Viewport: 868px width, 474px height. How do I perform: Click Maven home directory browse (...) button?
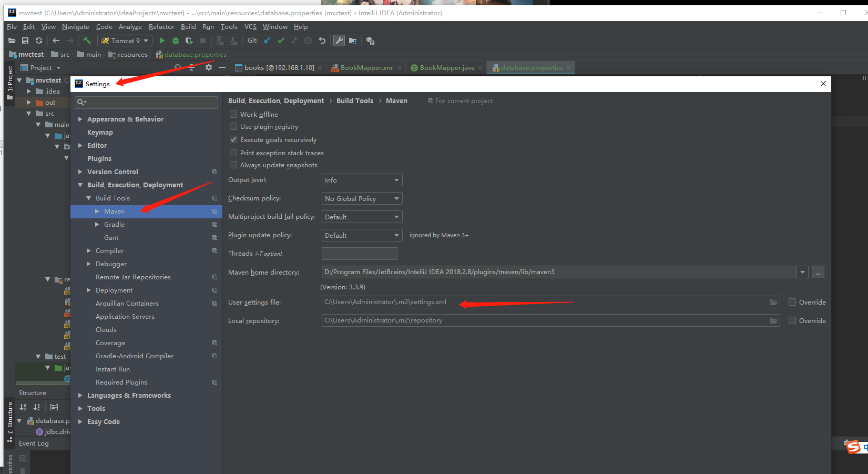pos(818,272)
